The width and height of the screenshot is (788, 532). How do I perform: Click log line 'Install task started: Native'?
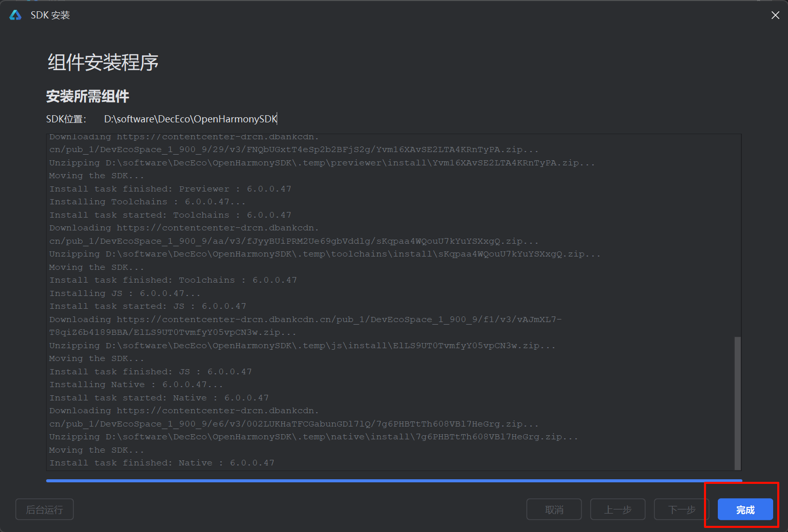(159, 398)
